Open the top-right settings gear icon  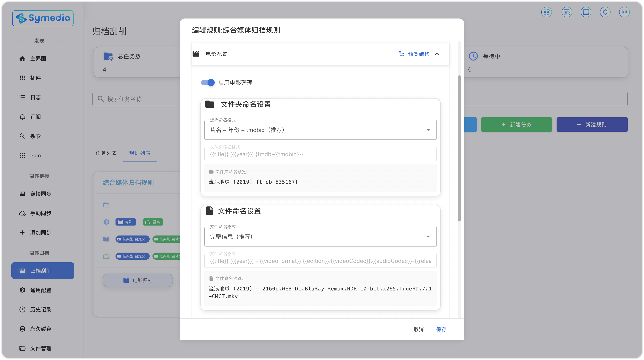tap(624, 12)
